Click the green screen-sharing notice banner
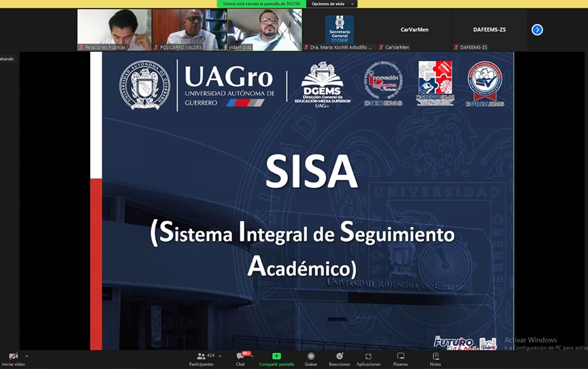This screenshot has width=588, height=369. (262, 4)
